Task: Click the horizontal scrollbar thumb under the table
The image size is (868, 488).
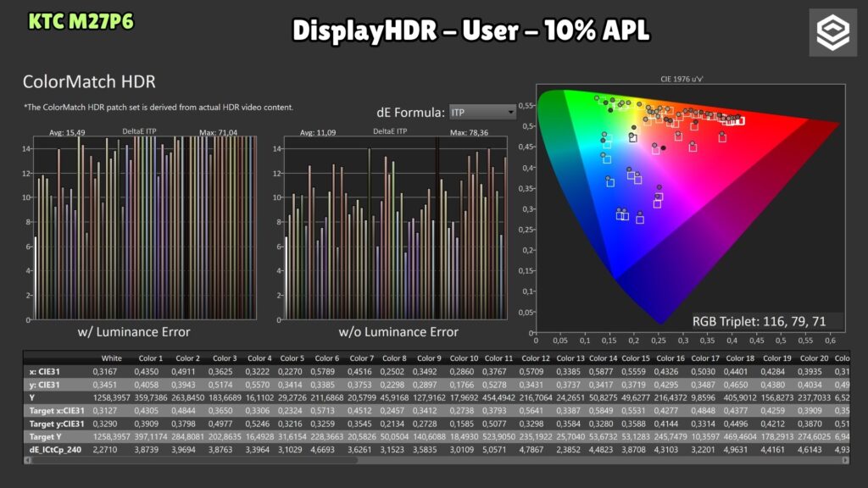Action: 195,460
